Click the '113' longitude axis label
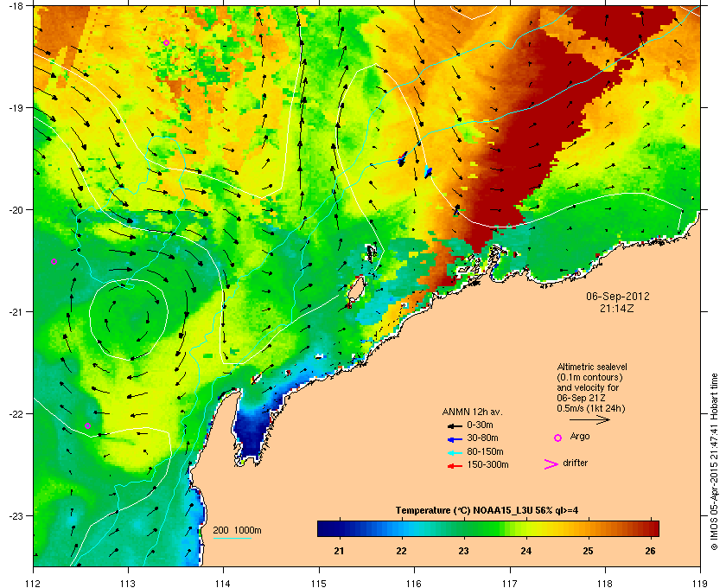Screen dimensions: 726x588 (x=128, y=583)
